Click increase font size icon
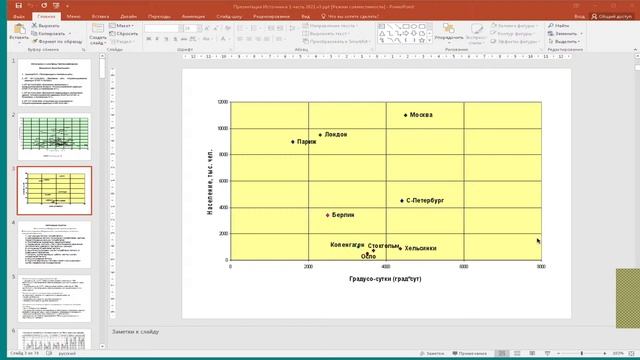 (x=207, y=28)
